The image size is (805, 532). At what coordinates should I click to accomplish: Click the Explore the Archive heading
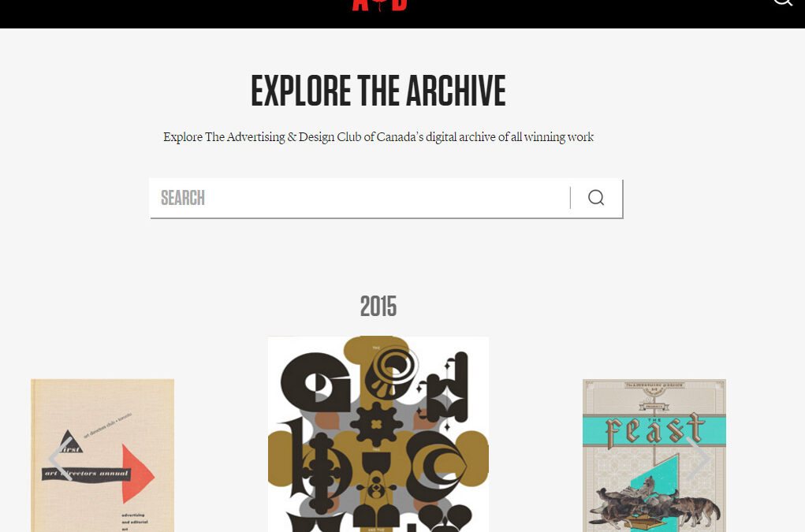(378, 91)
